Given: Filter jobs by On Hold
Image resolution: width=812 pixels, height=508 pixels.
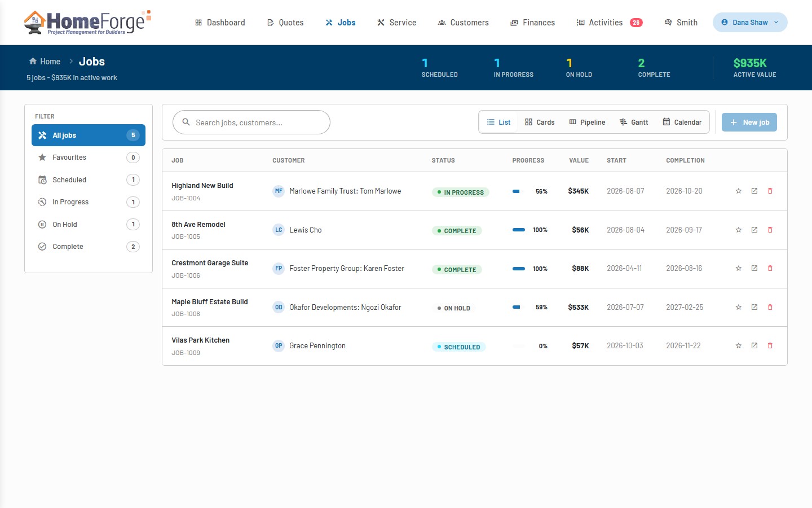Looking at the screenshot, I should pyautogui.click(x=89, y=225).
